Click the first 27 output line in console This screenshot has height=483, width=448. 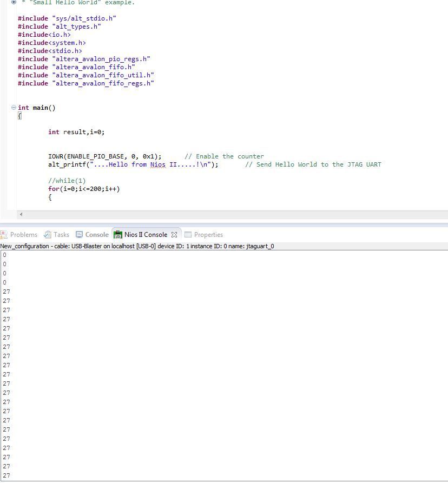(x=6, y=292)
